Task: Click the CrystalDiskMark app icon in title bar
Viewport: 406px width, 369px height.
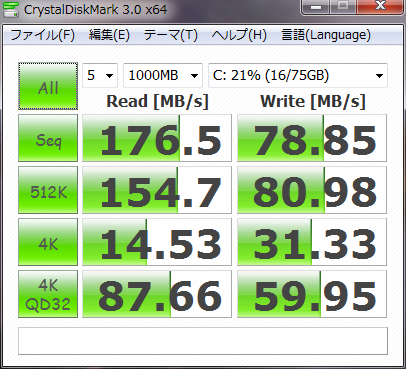Action: pyautogui.click(x=10, y=9)
